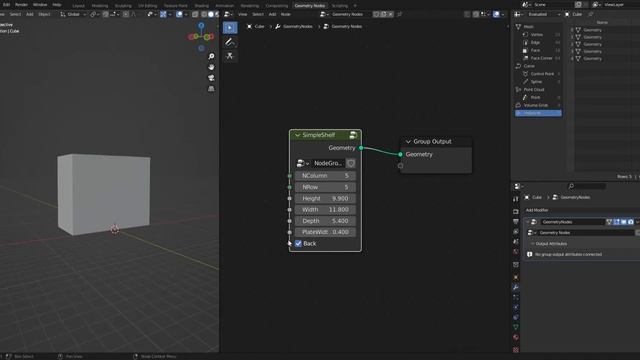Open Modifier properties wrench tab
The width and height of the screenshot is (640, 360).
click(516, 287)
